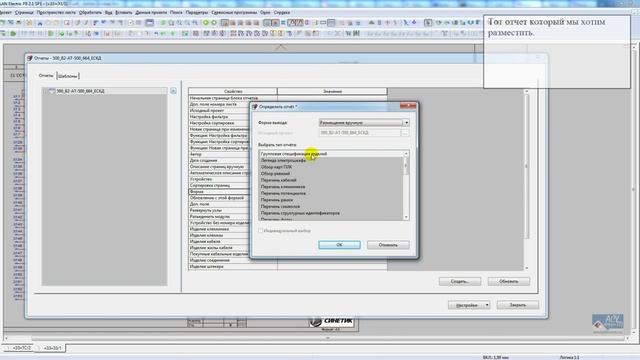Switch to the =33+TC/2 page tab
The image size is (640, 360).
point(18,348)
